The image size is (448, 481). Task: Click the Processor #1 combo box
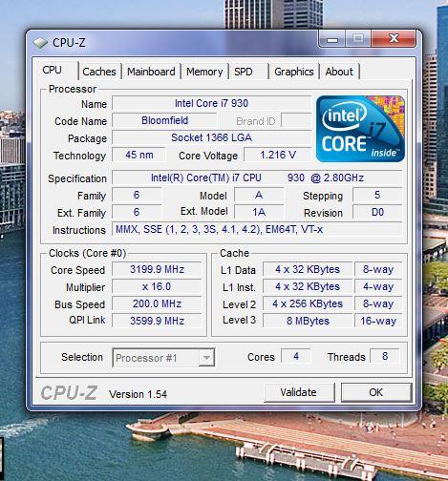click(x=163, y=358)
